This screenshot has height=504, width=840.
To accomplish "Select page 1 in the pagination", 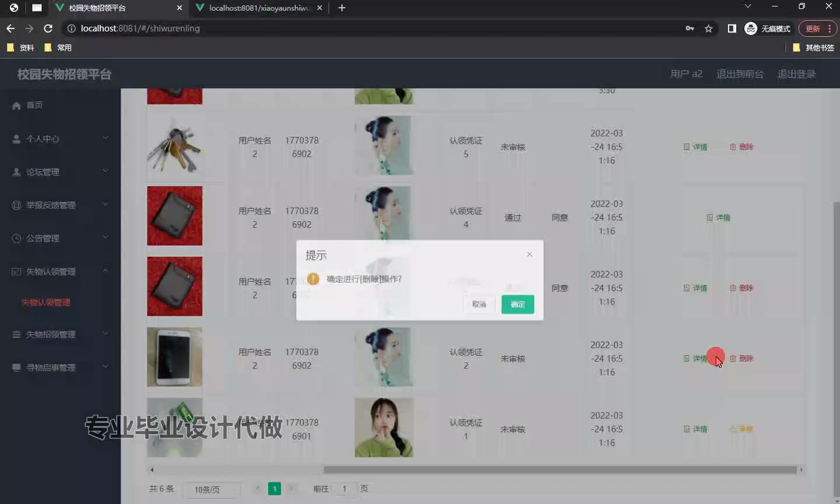I will (274, 489).
